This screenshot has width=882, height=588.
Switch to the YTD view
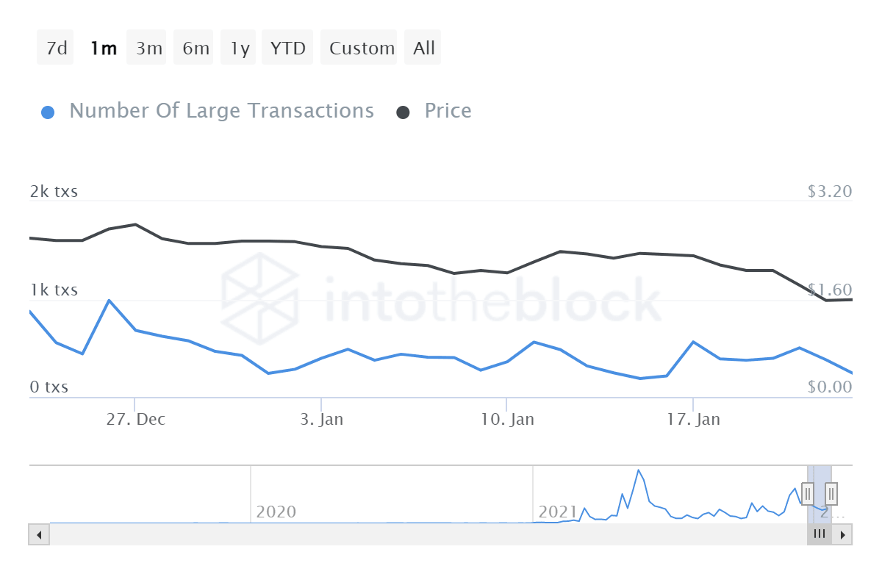pos(287,47)
